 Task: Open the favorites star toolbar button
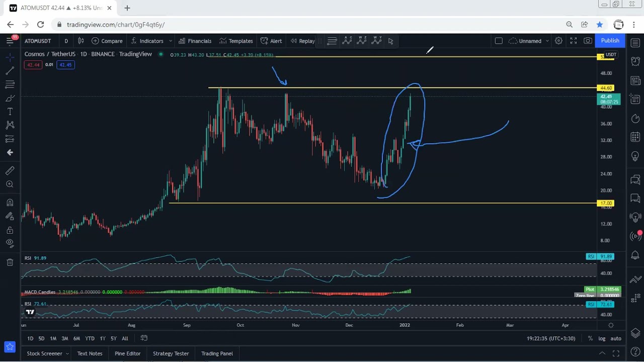[x=10, y=347]
